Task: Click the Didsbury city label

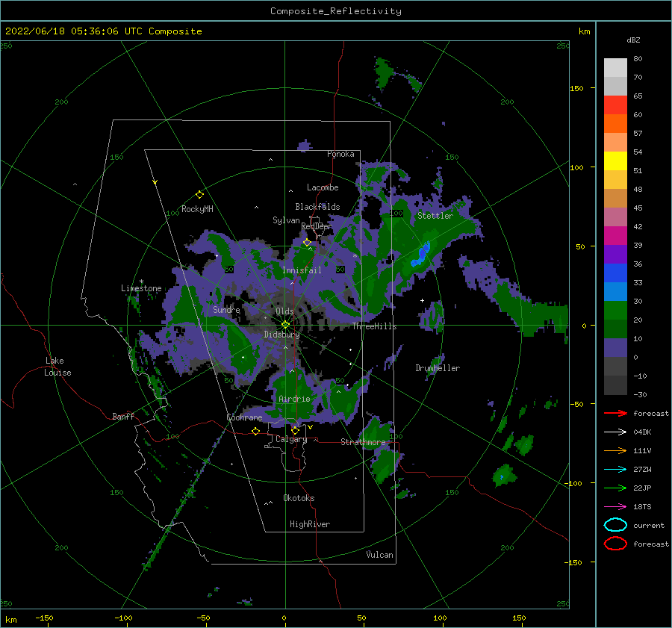Action: [281, 335]
